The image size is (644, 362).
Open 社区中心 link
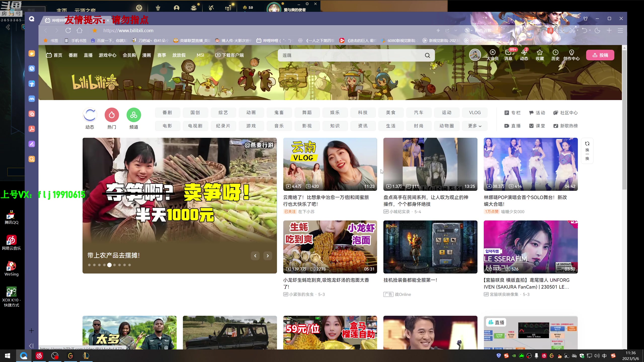(566, 113)
